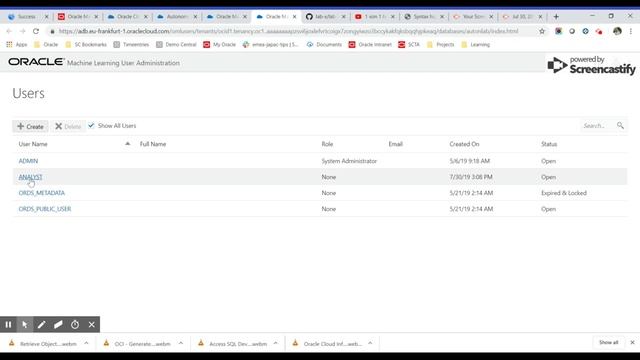Open the Documents bookmark

click(324, 44)
